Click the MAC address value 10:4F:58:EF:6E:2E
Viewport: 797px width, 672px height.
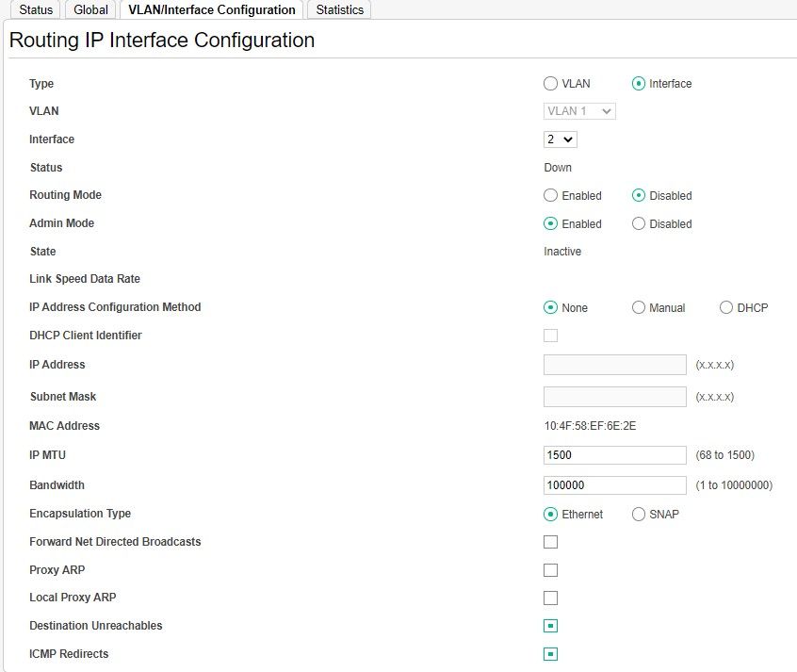point(590,426)
